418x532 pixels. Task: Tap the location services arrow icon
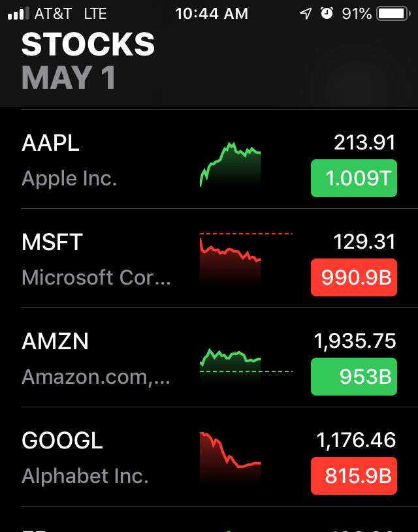click(x=306, y=14)
